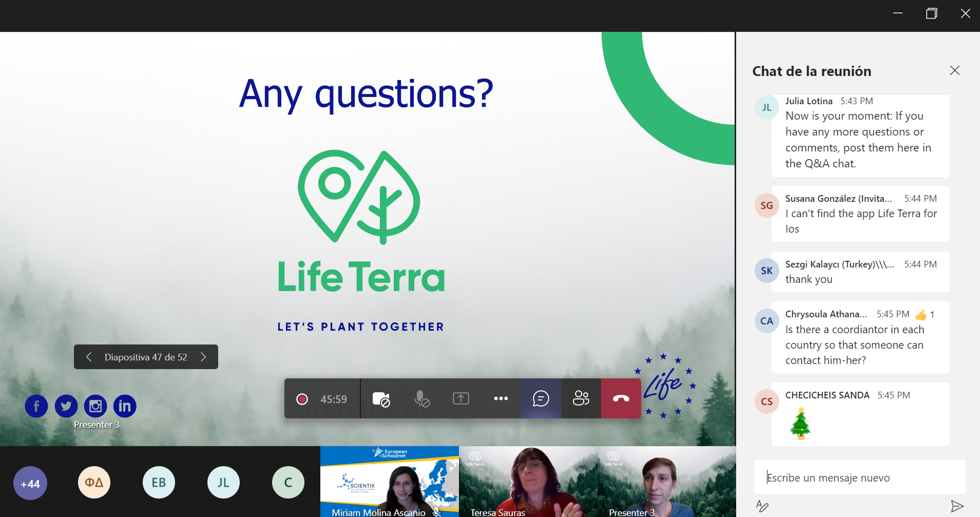Select Presenter 3 video tile
The width and height of the screenshot is (980, 517).
pyautogui.click(x=667, y=482)
